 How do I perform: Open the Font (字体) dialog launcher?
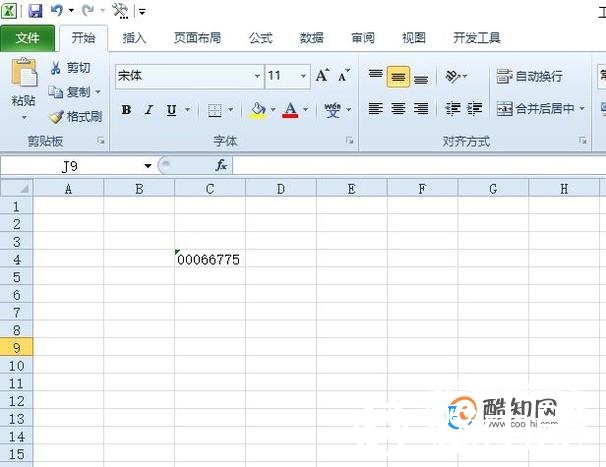tap(349, 141)
